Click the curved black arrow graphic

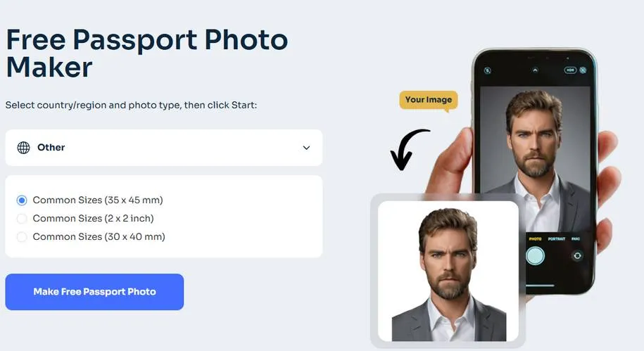[x=409, y=149]
